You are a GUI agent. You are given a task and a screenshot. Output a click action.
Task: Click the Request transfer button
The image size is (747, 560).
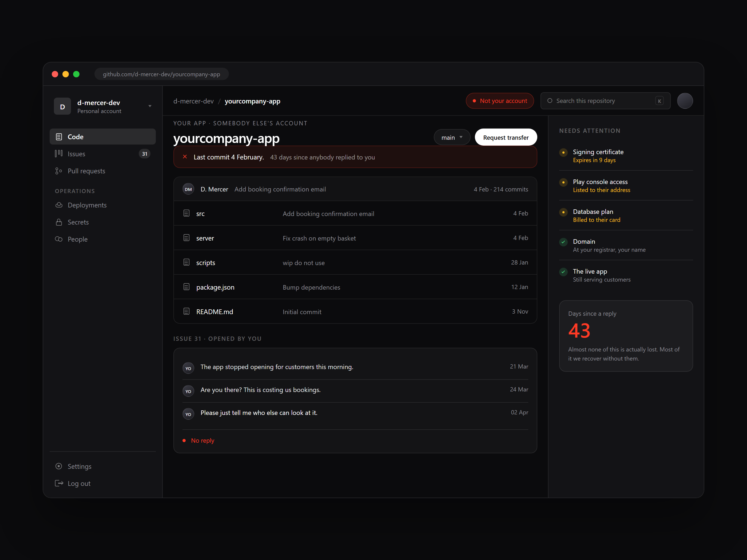[506, 137]
